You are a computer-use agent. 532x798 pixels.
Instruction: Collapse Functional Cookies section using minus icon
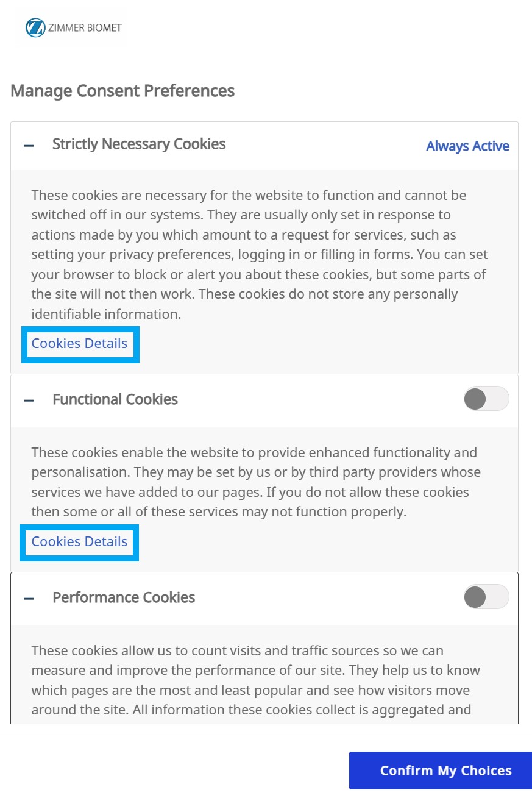pos(29,401)
